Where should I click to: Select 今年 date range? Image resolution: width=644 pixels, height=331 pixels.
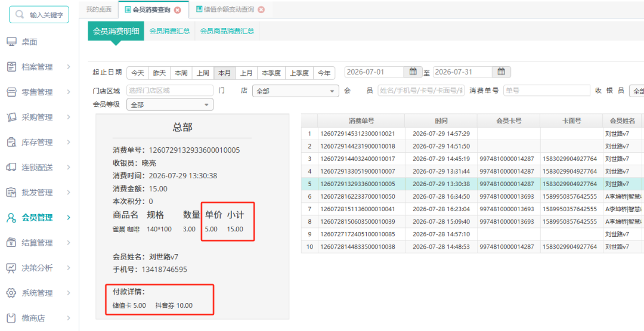pos(324,73)
